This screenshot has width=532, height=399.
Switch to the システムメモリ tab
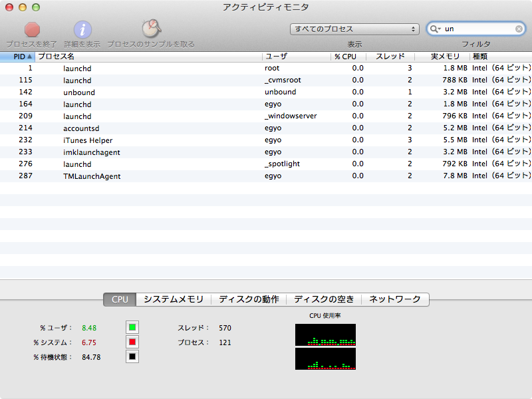(174, 300)
